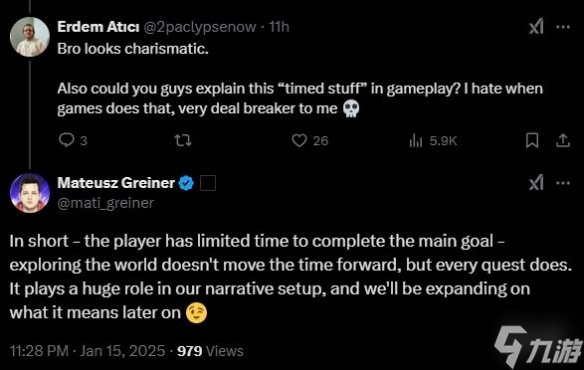The image size is (584, 370).
Task: Open Erdem Atıcı's profile picture
Action: click(30, 37)
